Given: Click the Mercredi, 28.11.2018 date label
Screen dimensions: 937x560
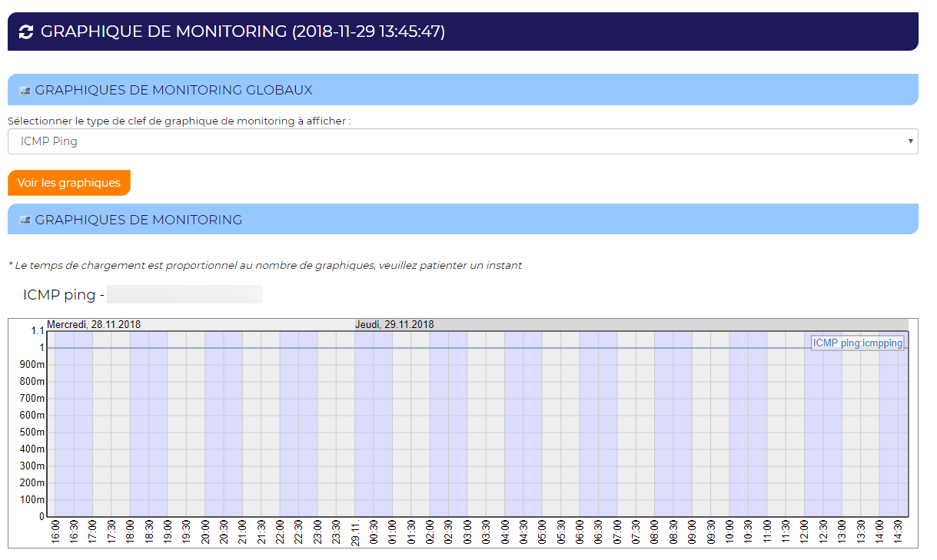Looking at the screenshot, I should pyautogui.click(x=94, y=325).
